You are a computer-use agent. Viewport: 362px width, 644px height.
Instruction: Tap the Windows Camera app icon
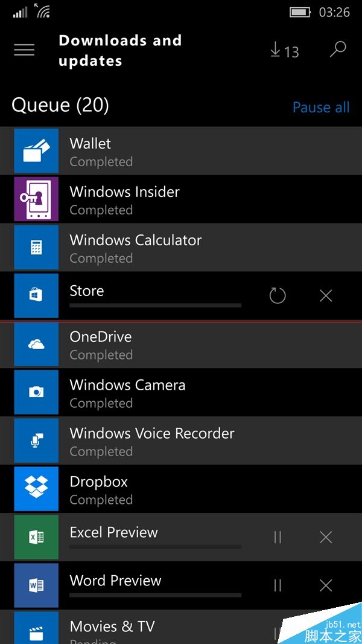pyautogui.click(x=36, y=393)
